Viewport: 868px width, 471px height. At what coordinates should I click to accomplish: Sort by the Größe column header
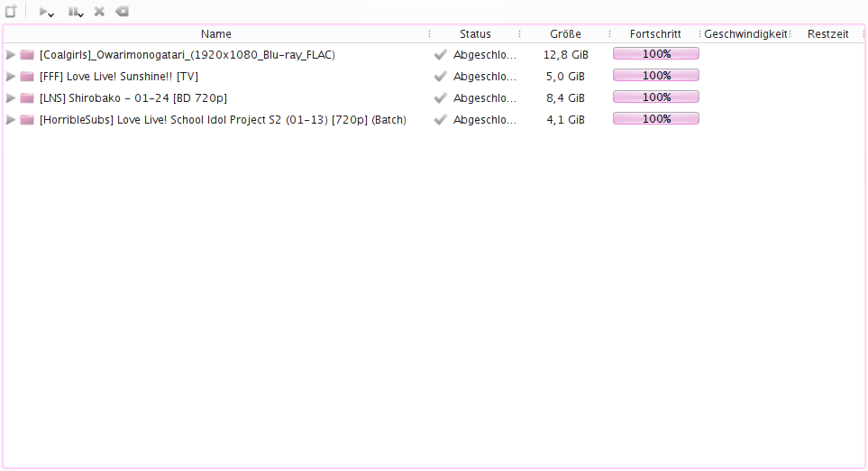pos(565,34)
